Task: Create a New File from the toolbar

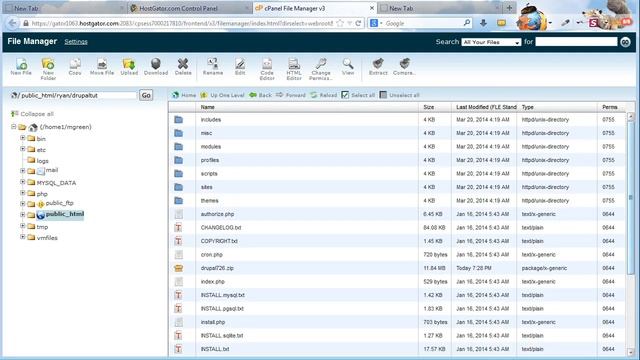Action: tap(21, 67)
